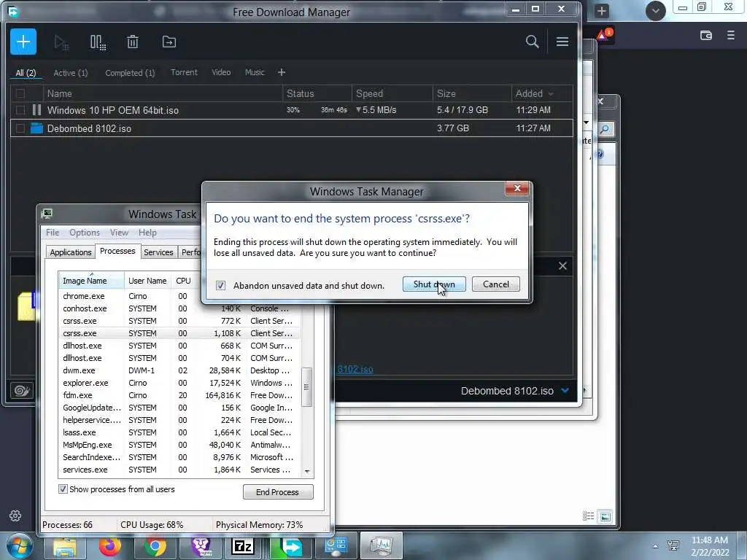Select the dwm.exe process row
This screenshot has width=747, height=560.
179,370
